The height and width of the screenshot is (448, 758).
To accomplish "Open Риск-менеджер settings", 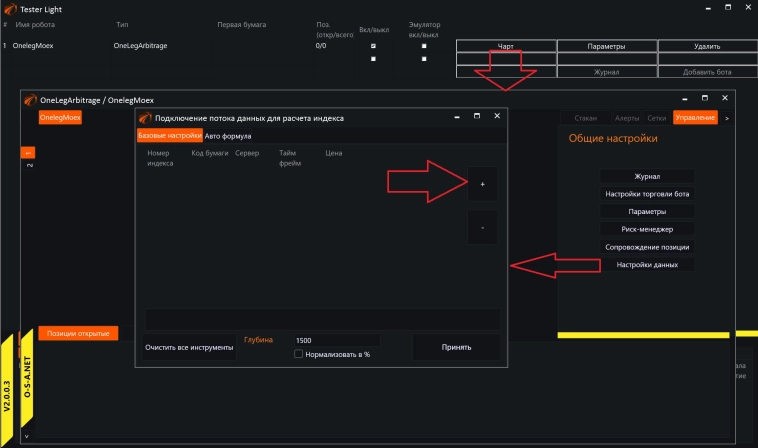I will tap(647, 229).
